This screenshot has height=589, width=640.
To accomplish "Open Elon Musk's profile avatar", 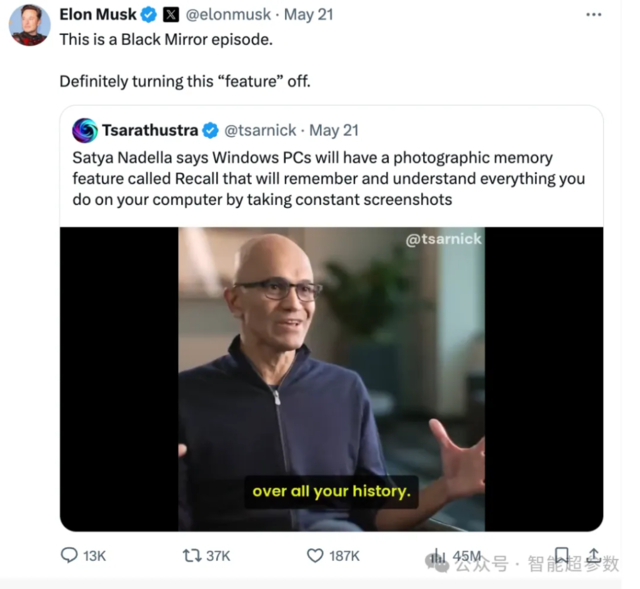I will pos(29,25).
